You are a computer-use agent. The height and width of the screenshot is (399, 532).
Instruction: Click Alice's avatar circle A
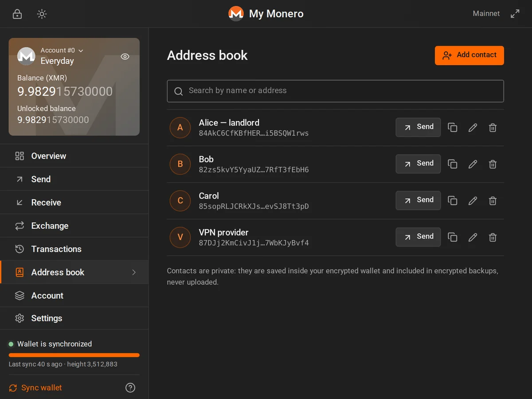pos(180,128)
